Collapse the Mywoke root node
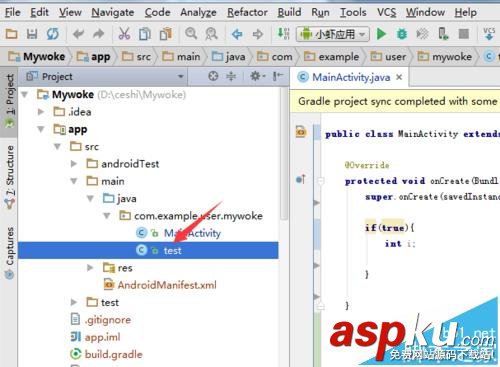Viewport: 500px width, 367px height. coord(25,95)
